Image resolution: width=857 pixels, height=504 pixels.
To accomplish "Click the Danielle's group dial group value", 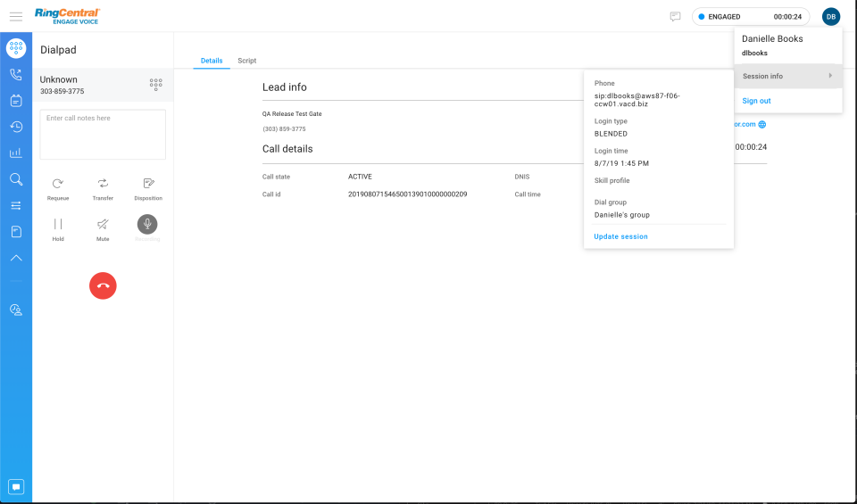I will coord(622,215).
